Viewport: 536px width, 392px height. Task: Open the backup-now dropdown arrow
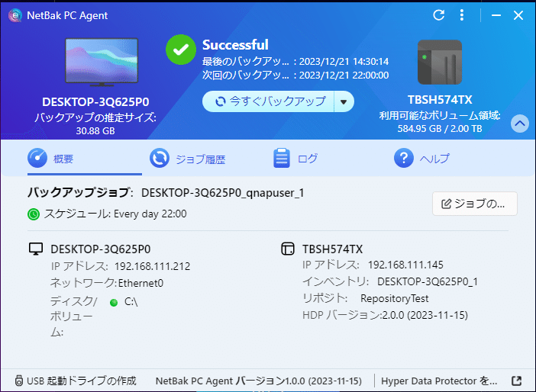344,101
